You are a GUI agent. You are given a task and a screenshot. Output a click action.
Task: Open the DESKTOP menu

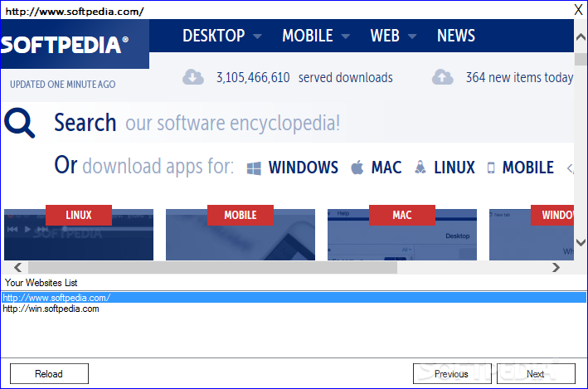[214, 36]
